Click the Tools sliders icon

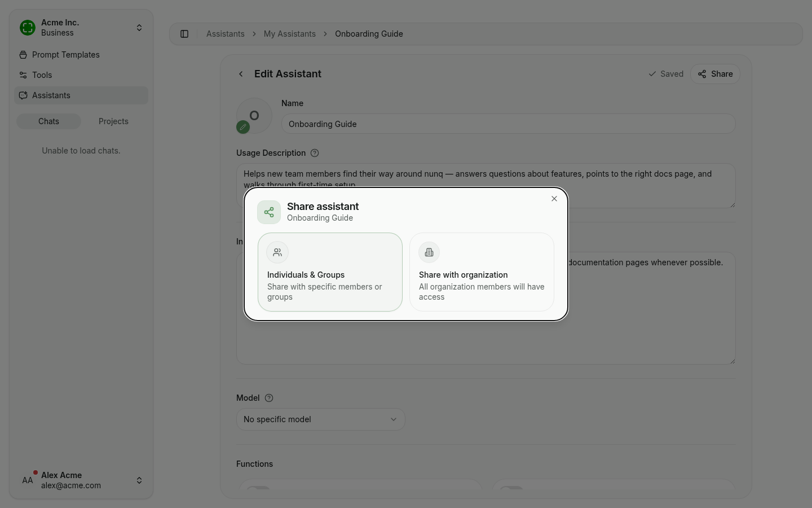click(23, 75)
